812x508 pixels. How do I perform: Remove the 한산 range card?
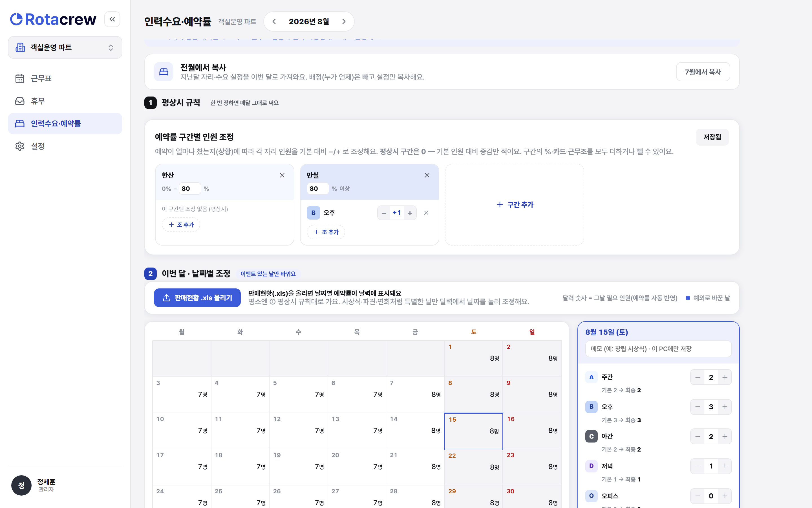click(x=282, y=175)
